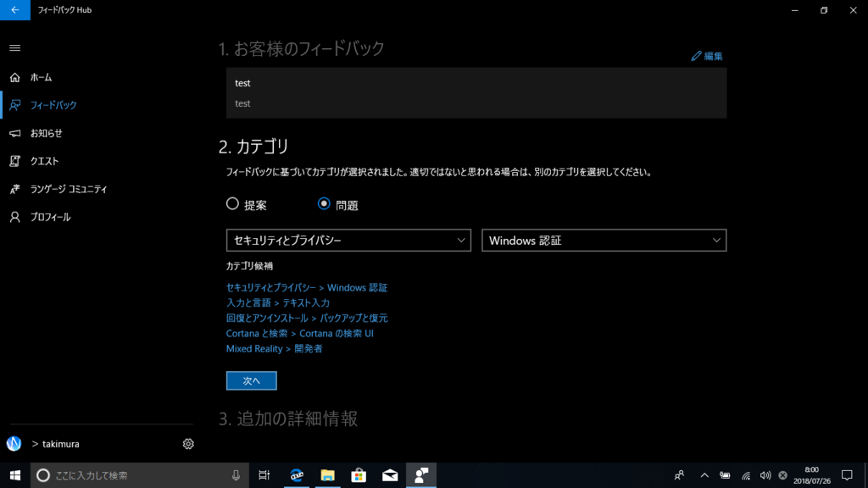Click the 3. 追加の詳細情報 heading
The width and height of the screenshot is (868, 488).
click(288, 419)
